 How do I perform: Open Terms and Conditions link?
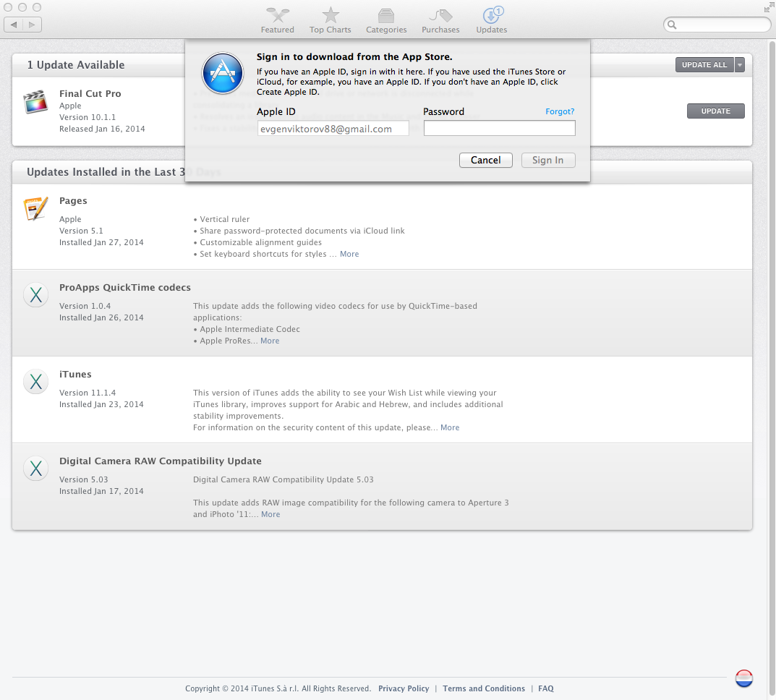484,688
